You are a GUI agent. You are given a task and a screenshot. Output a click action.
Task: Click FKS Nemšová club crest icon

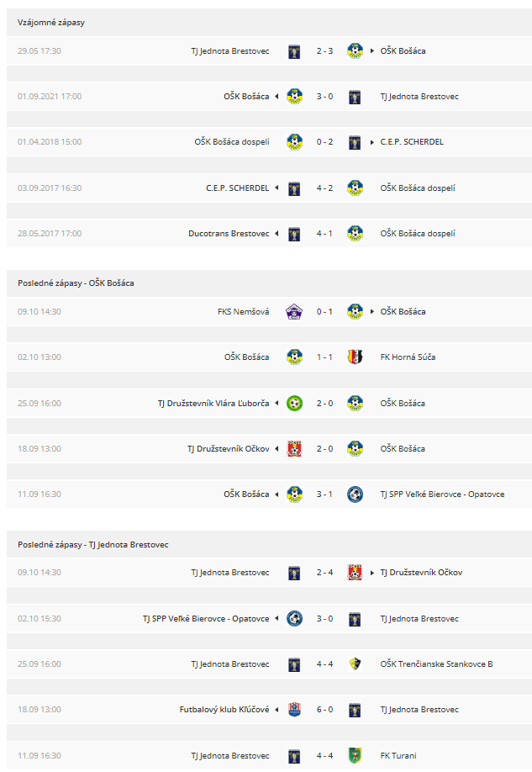click(x=294, y=312)
